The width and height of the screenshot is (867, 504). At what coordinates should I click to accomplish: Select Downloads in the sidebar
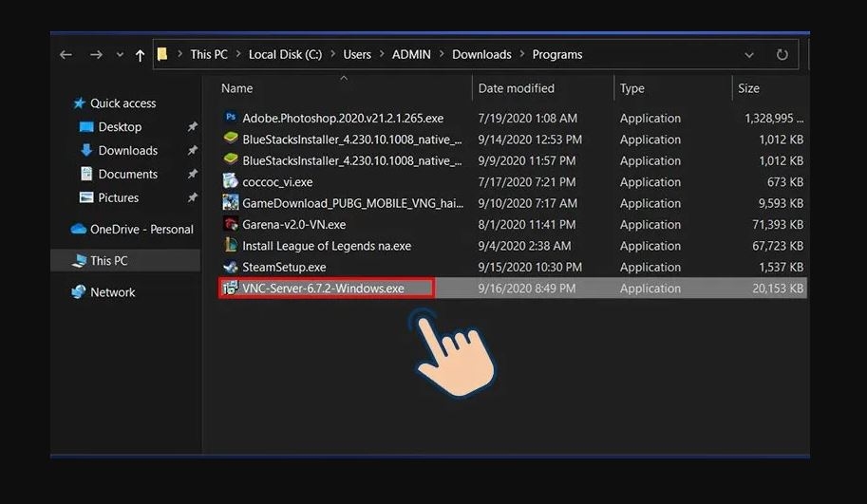coord(128,150)
